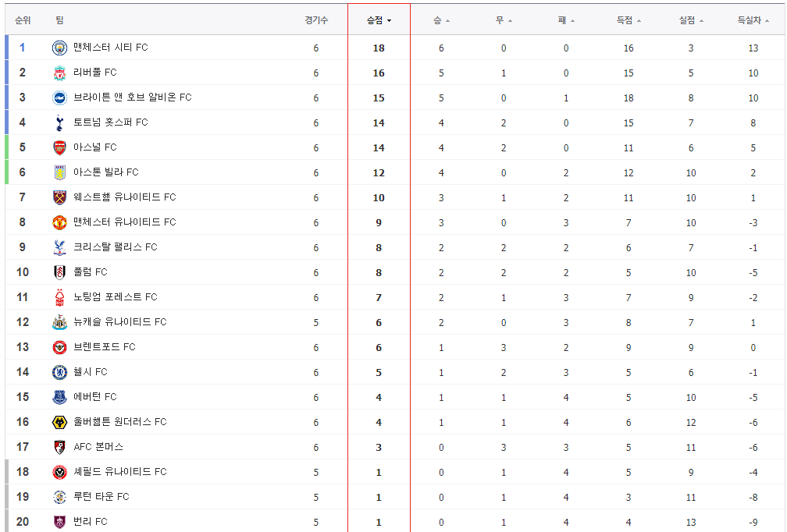Click the 아스널 FC cannon badge
787x532 pixels.
60,147
